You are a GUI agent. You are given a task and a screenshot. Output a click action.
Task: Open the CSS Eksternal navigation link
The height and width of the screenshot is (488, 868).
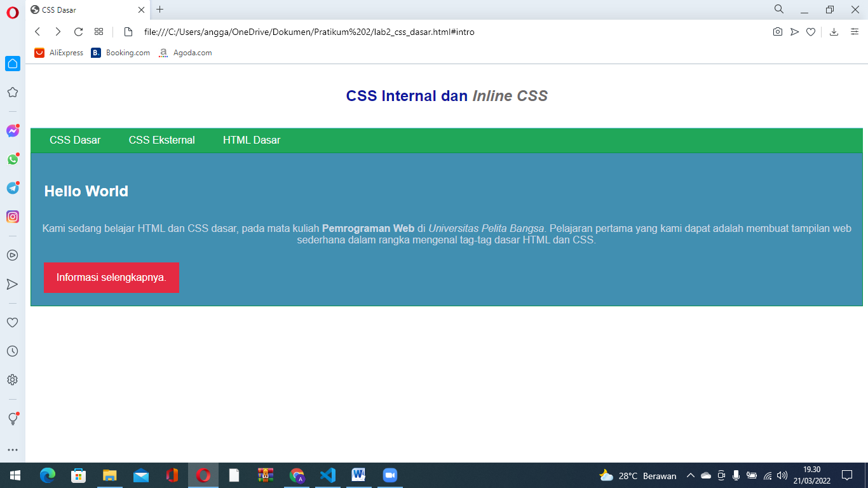(161, 140)
